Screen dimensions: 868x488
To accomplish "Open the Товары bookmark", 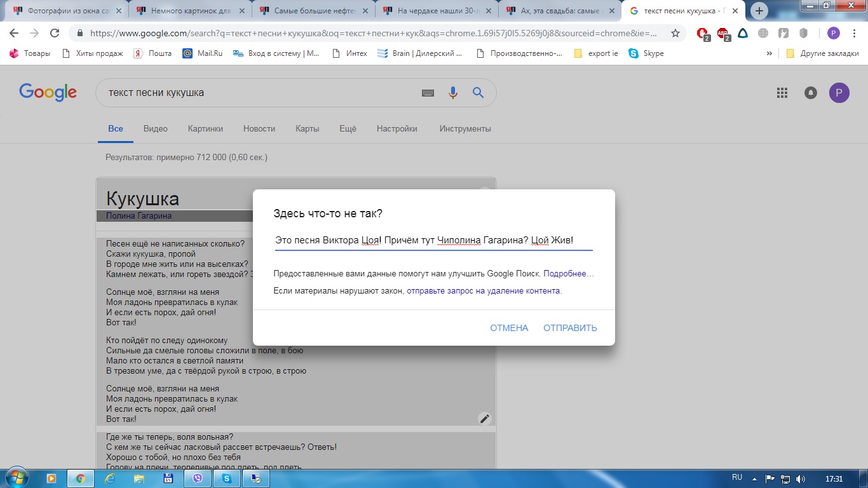I will pos(30,53).
